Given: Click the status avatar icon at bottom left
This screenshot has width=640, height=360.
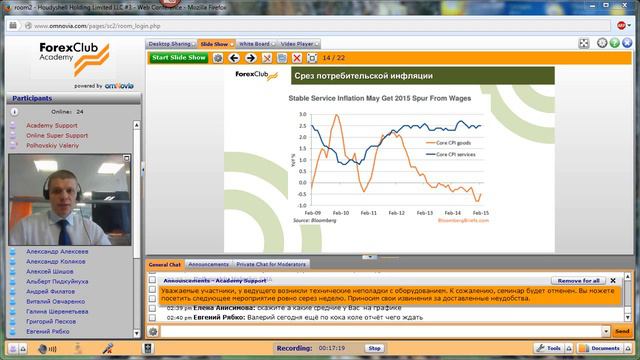Looking at the screenshot, I should tap(13, 349).
